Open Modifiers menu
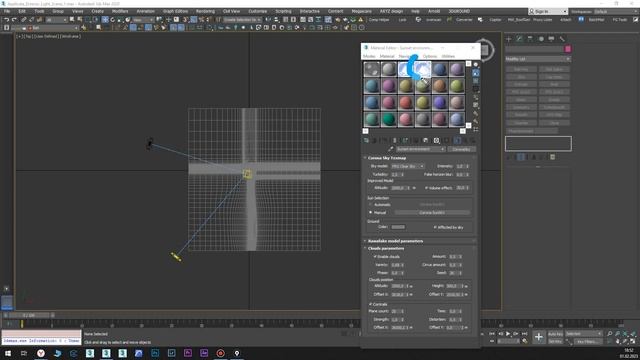Image resolution: width=640 pixels, height=360 pixels. coord(120,11)
